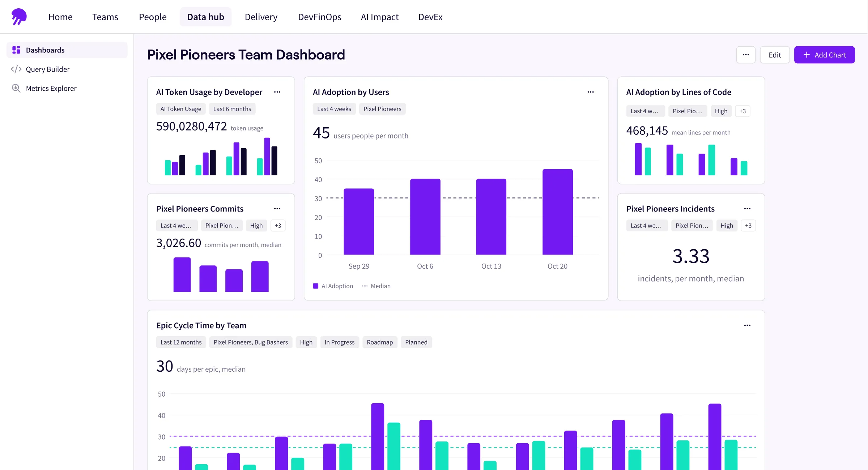Expand +3 filters on AI Adoption by Lines of Code
The image size is (868, 470).
click(743, 111)
